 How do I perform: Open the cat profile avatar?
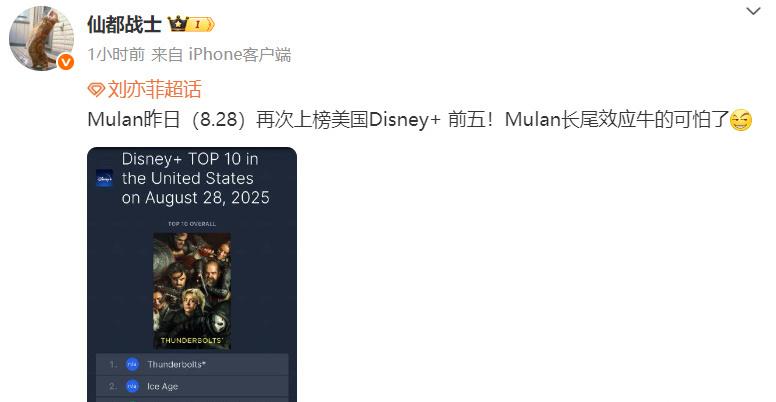[x=41, y=38]
